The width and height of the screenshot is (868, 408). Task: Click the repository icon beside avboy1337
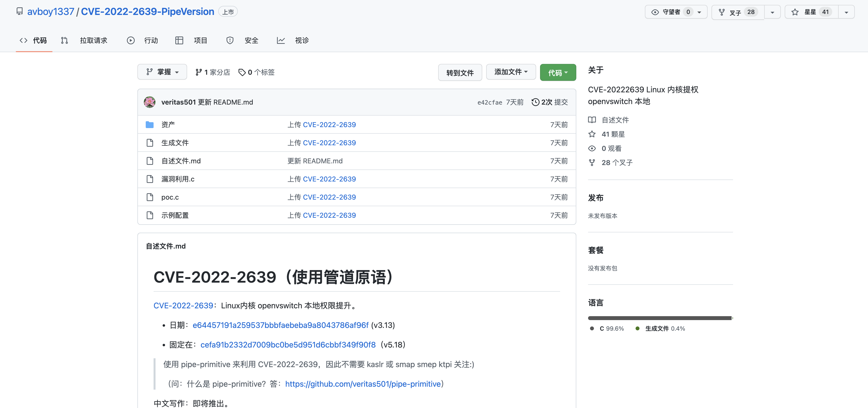point(20,12)
